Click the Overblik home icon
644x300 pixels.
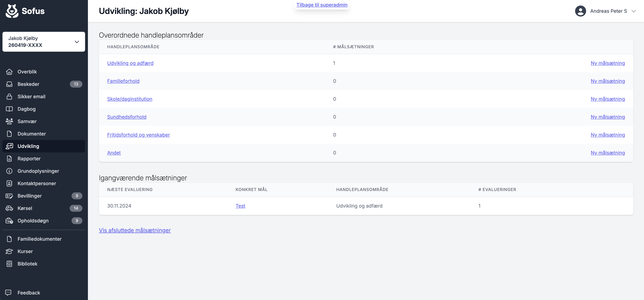click(9, 72)
